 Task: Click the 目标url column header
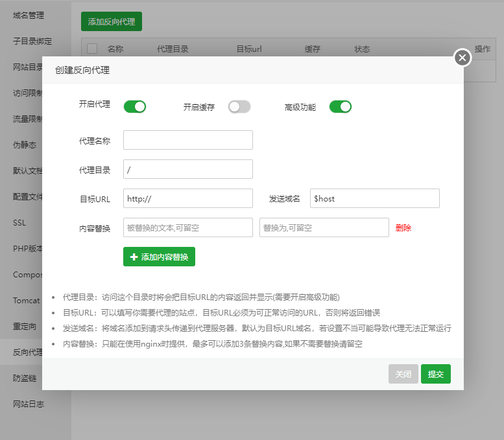[249, 49]
